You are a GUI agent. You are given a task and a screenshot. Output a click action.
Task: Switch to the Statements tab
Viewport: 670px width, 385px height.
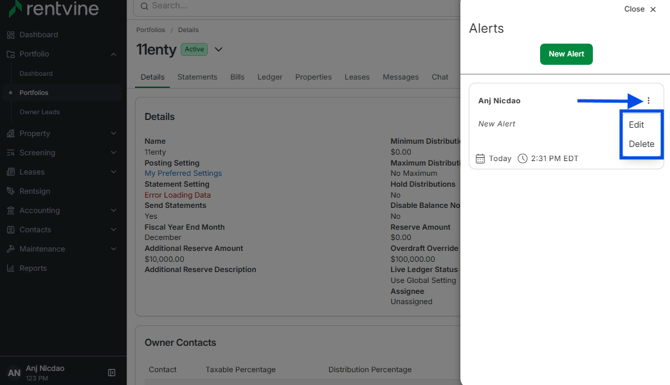click(197, 77)
